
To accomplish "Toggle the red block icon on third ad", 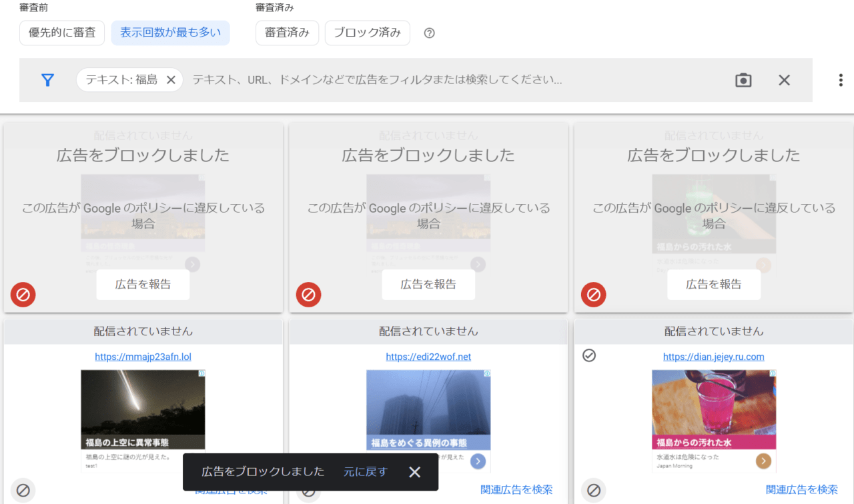I will 593,294.
